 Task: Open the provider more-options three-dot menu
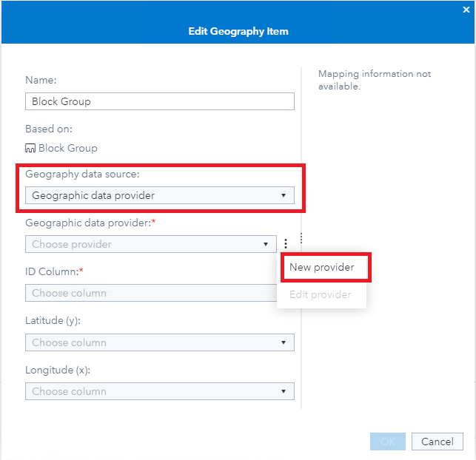pyautogui.click(x=285, y=244)
